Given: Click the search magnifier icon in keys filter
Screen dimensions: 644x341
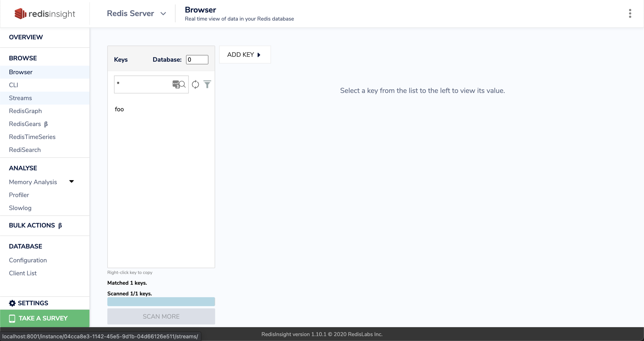Looking at the screenshot, I should coord(183,84).
